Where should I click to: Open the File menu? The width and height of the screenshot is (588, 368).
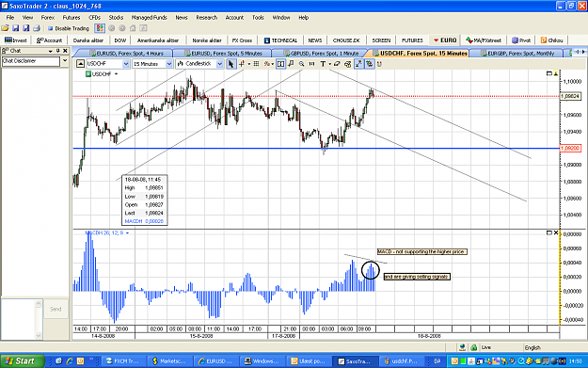(x=10, y=18)
